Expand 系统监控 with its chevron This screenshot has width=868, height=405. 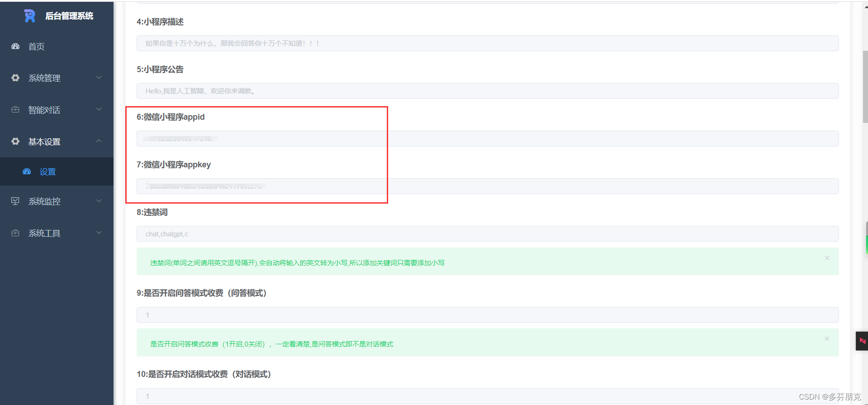coord(99,201)
